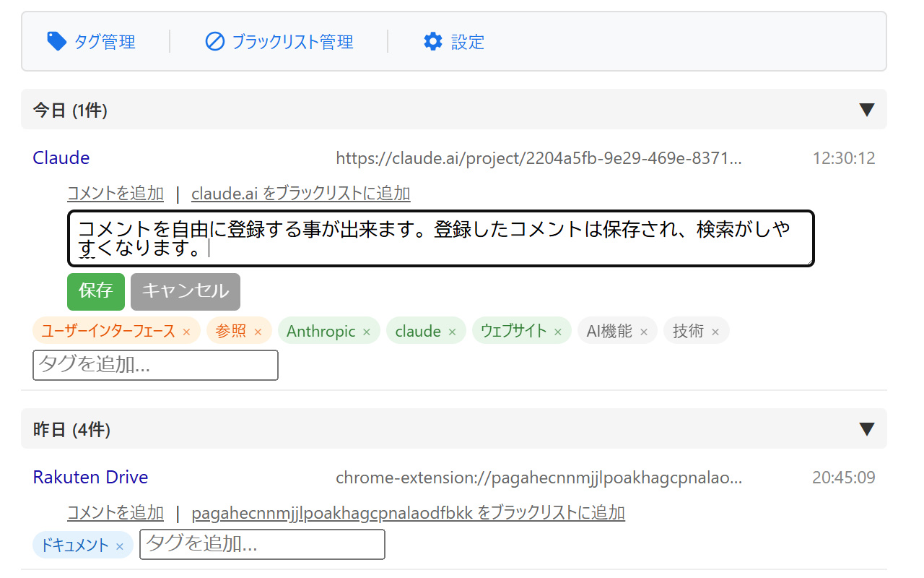This screenshot has height=578, width=924.
Task: Open the Claude history entry link
Action: pos(61,158)
